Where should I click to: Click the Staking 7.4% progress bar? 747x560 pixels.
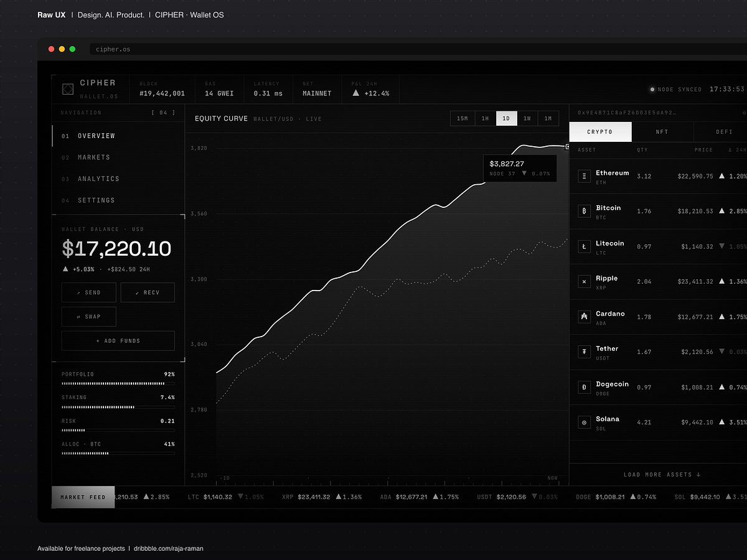pyautogui.click(x=118, y=407)
